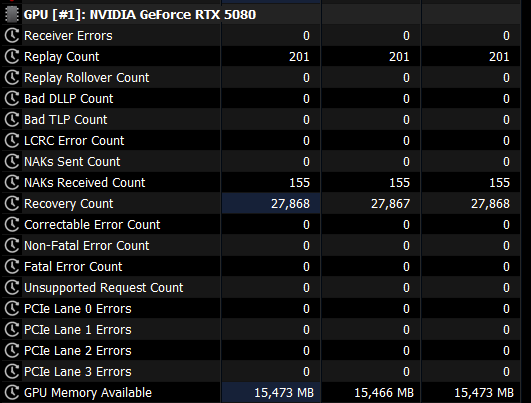531x403 pixels.
Task: Click the clock icon for Fatal Error Count
Action: [12, 267]
